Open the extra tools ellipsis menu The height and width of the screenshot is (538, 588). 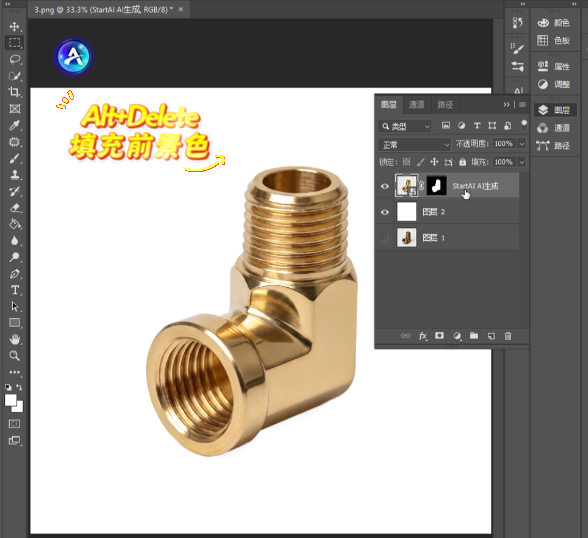tap(14, 372)
